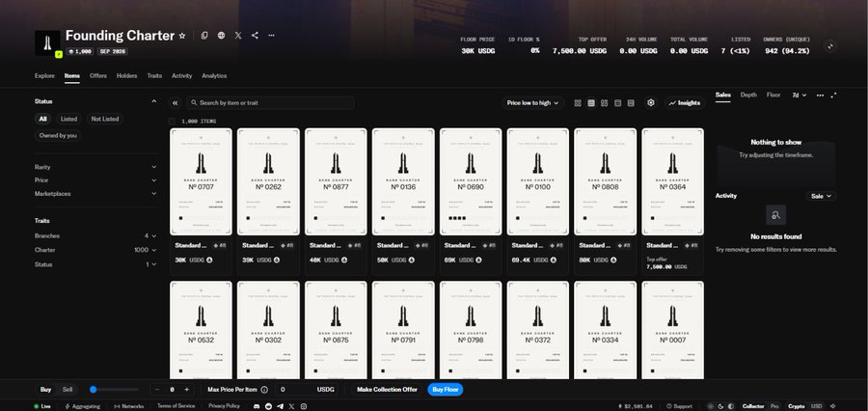Toggle the Insights button

click(684, 103)
